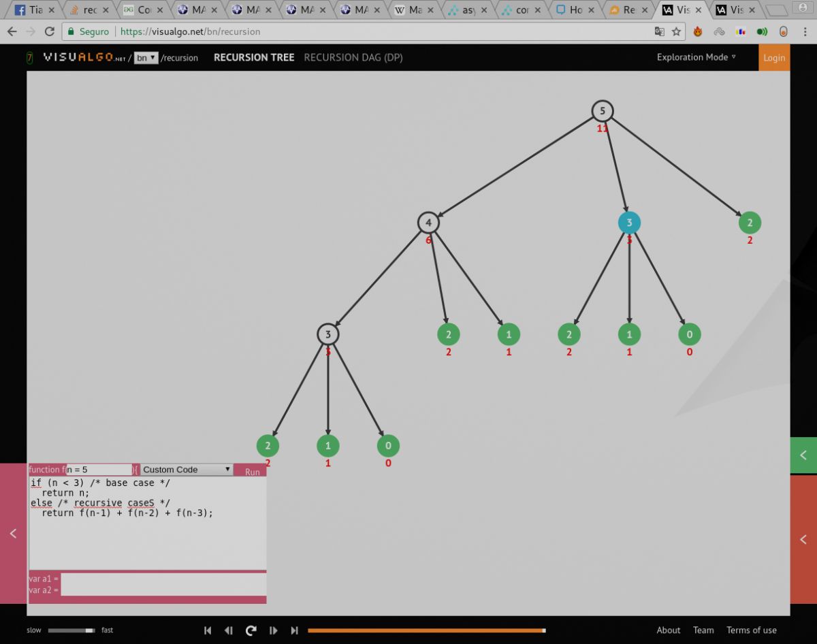Click the orange Login button
The image size is (817, 644).
tap(774, 58)
